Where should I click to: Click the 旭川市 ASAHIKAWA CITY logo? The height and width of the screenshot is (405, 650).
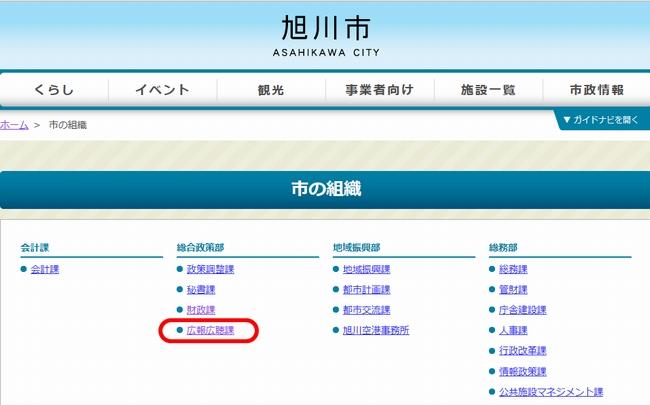[325, 35]
